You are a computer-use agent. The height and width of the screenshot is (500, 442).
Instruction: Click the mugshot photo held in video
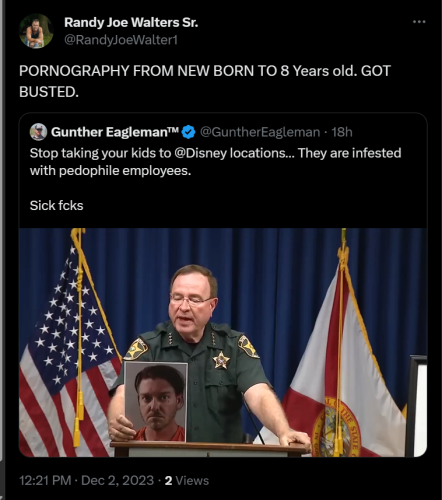pyautogui.click(x=155, y=402)
